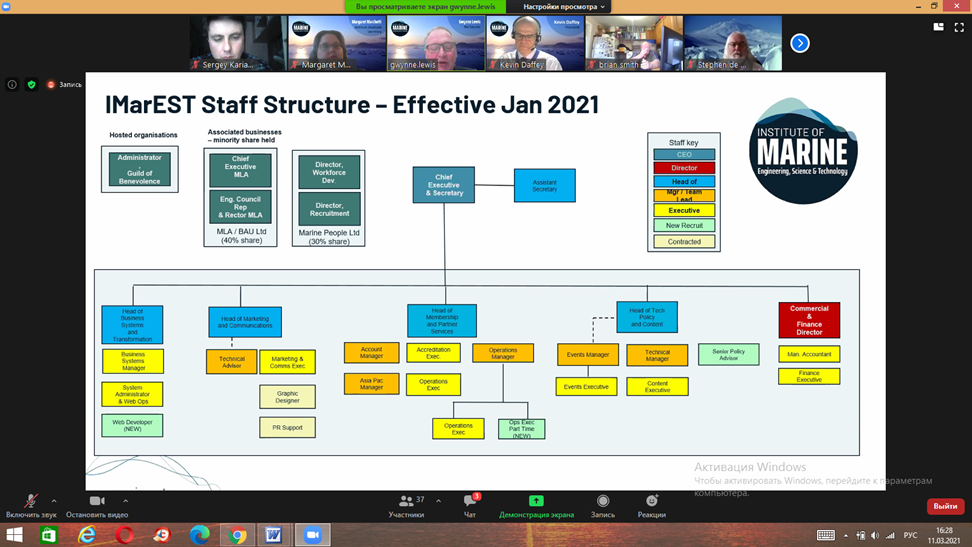This screenshot has height=547, width=972.
Task: Open the Участники participants panel
Action: [406, 505]
